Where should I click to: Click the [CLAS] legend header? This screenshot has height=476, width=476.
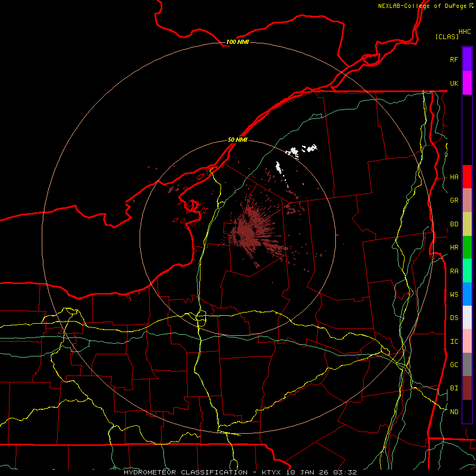pos(447,36)
